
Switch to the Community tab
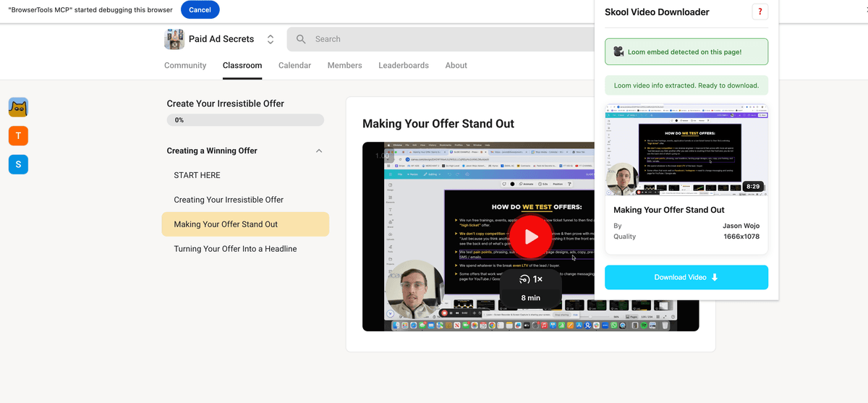coord(185,65)
